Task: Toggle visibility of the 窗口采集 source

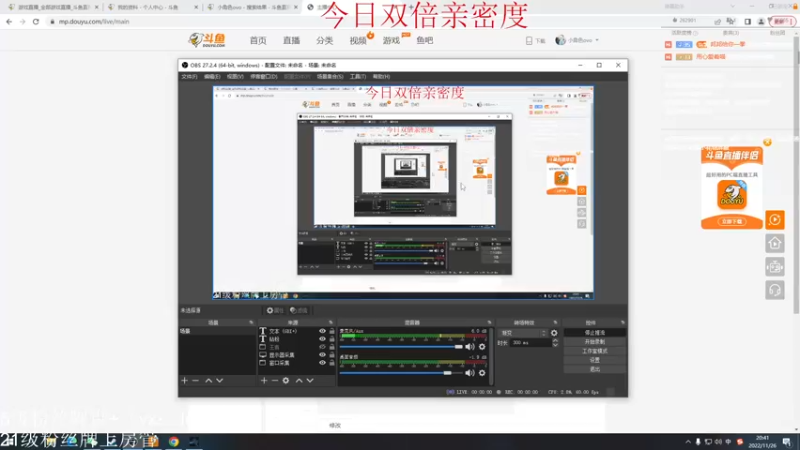Action: (x=322, y=363)
